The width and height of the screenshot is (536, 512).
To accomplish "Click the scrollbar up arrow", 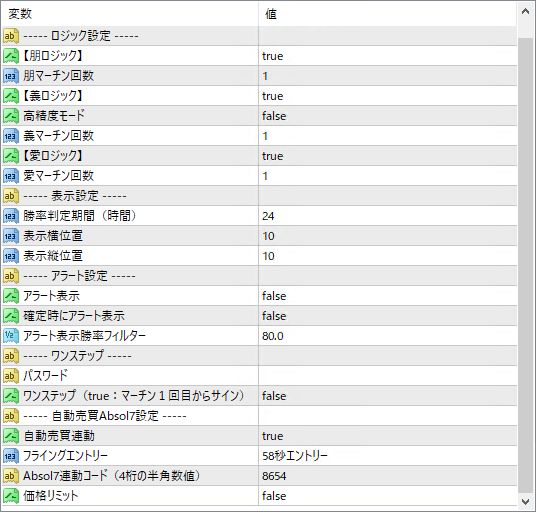I will (x=526, y=12).
